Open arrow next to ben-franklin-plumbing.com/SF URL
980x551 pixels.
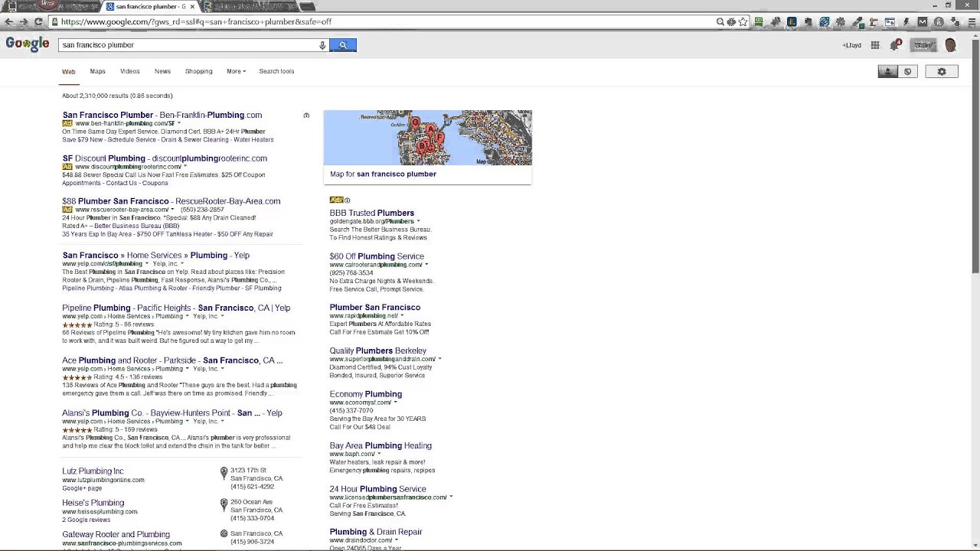(x=179, y=123)
